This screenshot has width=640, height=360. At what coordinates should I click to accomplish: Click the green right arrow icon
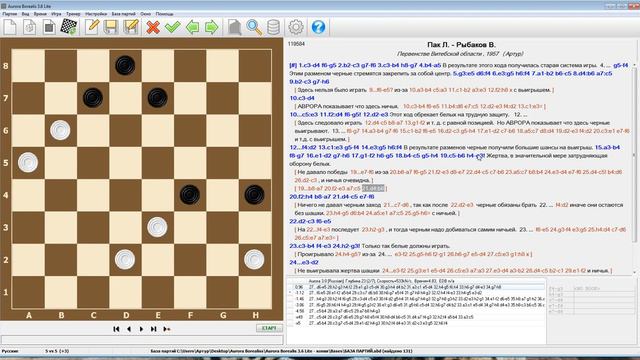(211, 27)
